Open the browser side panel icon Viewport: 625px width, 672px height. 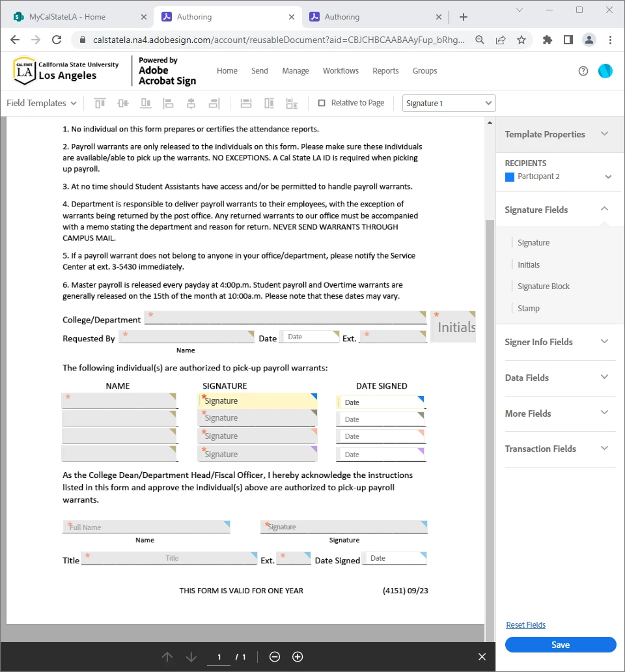568,40
